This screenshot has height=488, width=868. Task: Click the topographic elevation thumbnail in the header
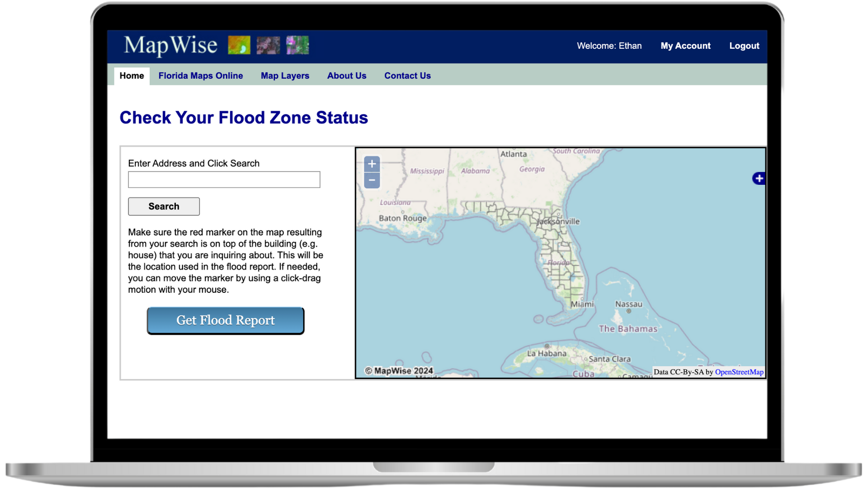(x=239, y=45)
